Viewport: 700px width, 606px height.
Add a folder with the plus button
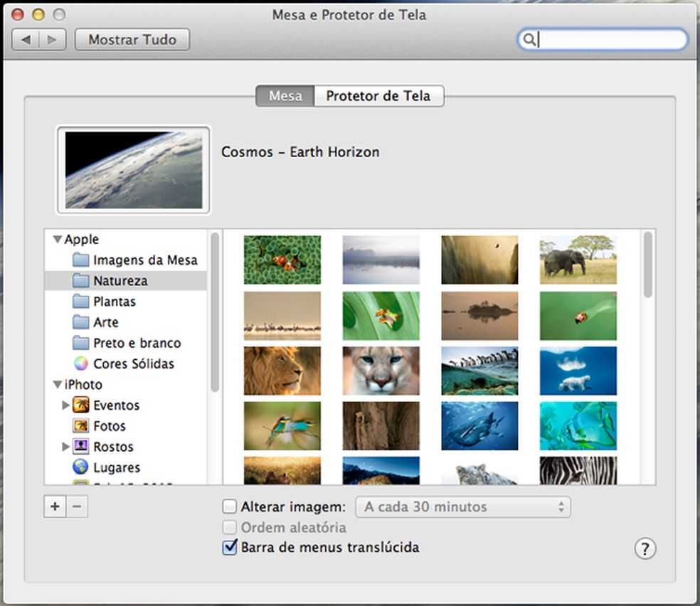pyautogui.click(x=55, y=507)
